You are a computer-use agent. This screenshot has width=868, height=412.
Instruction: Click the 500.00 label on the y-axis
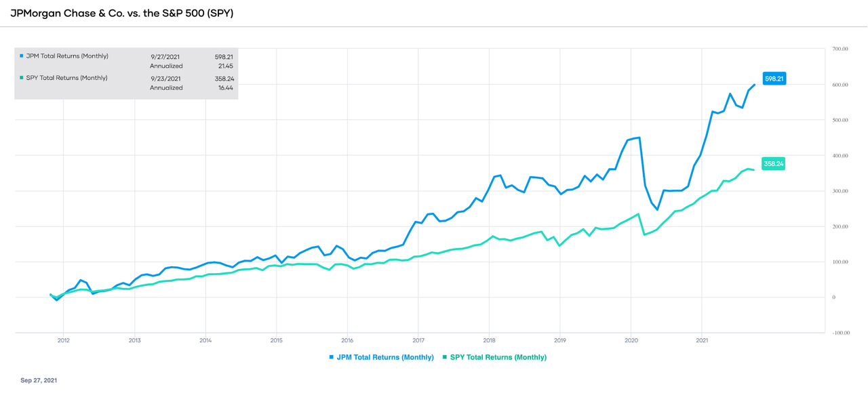pos(840,121)
